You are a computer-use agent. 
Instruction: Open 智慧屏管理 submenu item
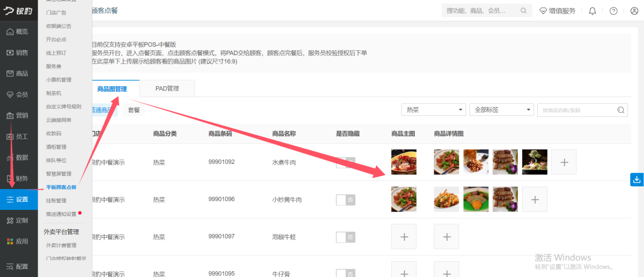click(x=59, y=174)
